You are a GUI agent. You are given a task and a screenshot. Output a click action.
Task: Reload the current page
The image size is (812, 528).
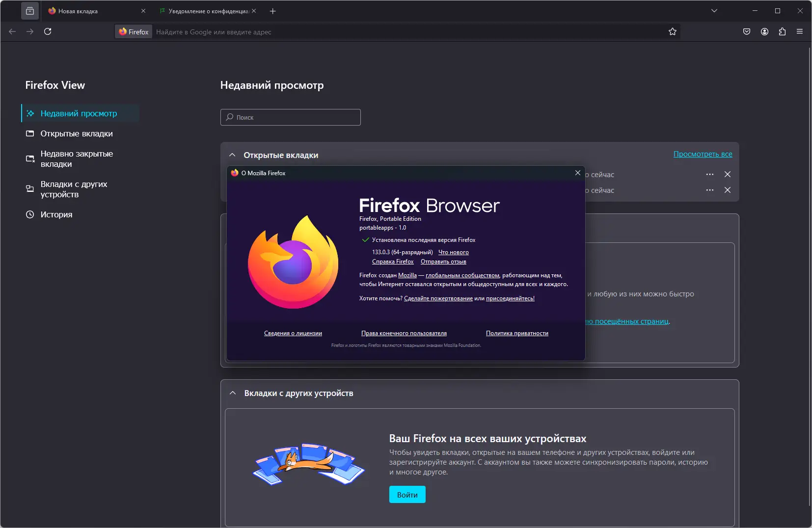point(48,31)
